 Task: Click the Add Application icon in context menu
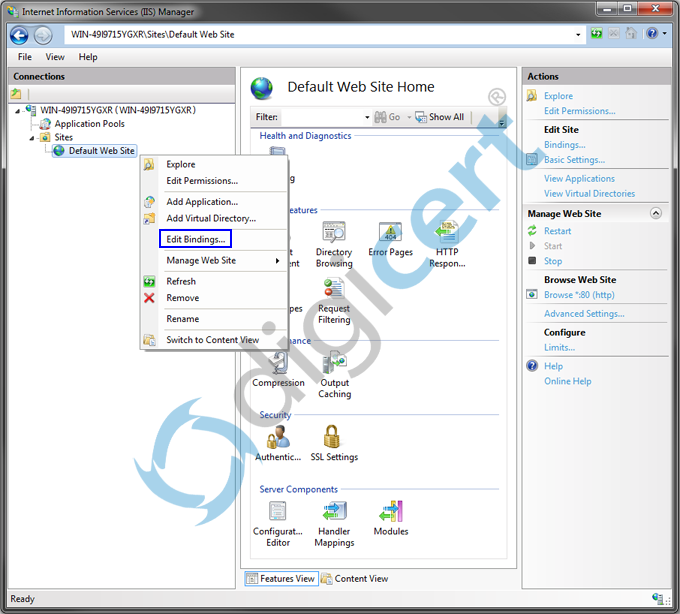(149, 202)
